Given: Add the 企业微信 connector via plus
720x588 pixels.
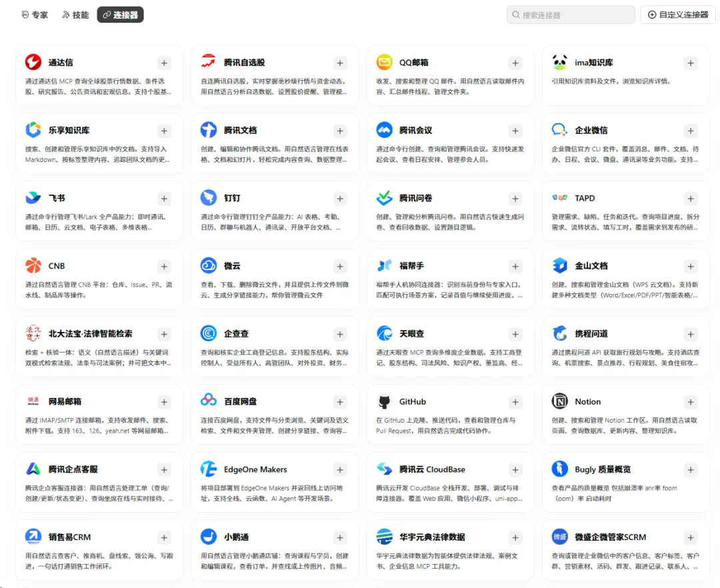Looking at the screenshot, I should pyautogui.click(x=691, y=131).
